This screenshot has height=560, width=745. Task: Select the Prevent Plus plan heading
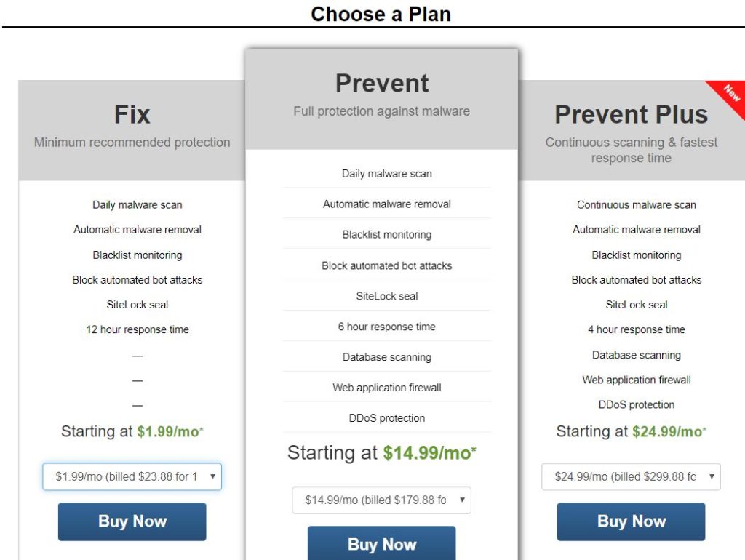point(631,114)
